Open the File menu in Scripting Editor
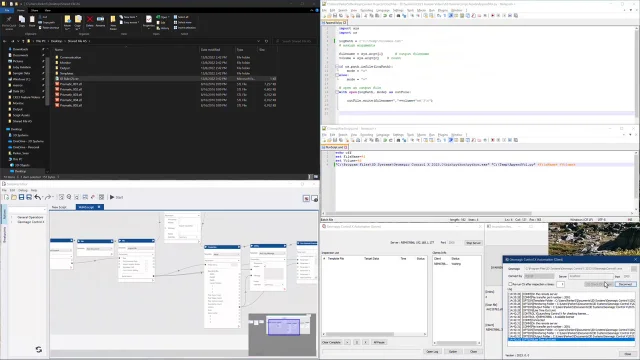The height and width of the screenshot is (360, 640). pyautogui.click(x=4, y=190)
